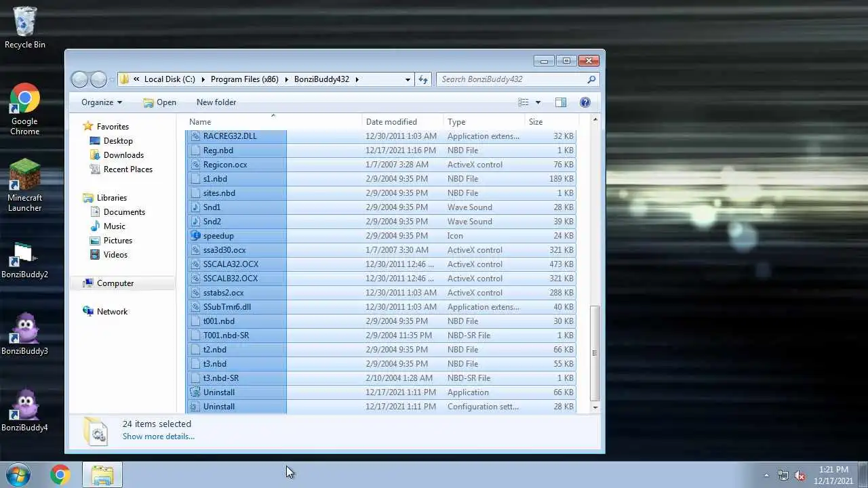
Task: Open the Organize dropdown menu
Action: click(102, 102)
